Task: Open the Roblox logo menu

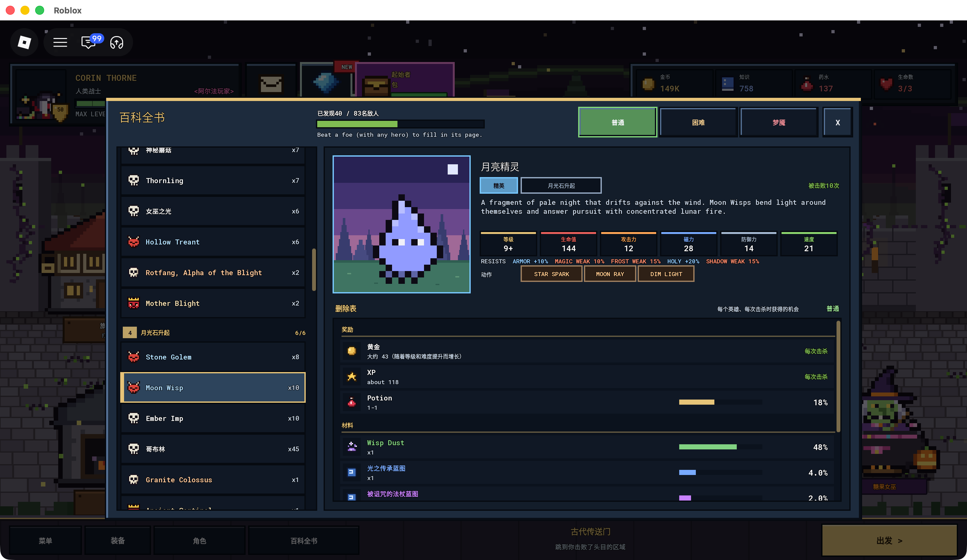Action: [x=25, y=42]
